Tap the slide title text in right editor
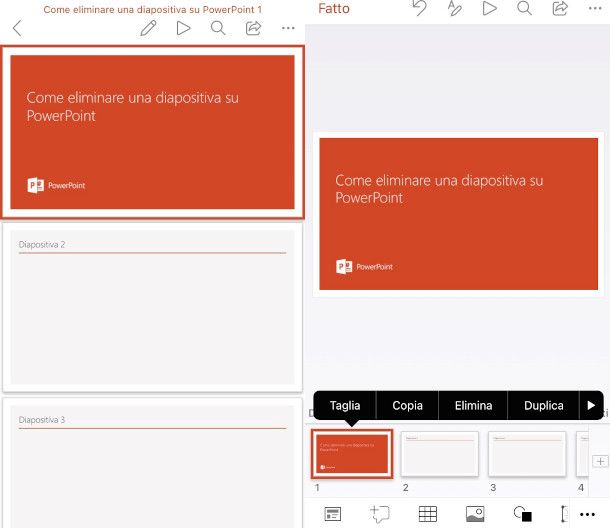Viewport: 610px width, 528px height. (x=439, y=189)
